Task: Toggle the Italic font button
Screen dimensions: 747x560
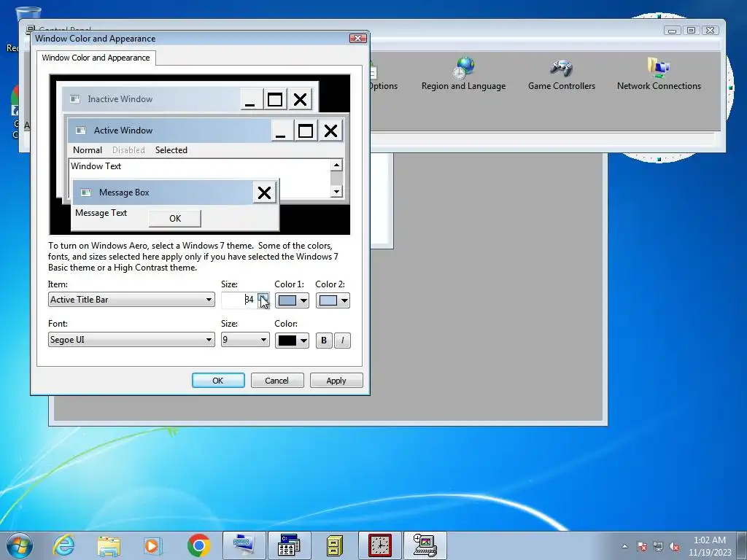Action: click(342, 341)
